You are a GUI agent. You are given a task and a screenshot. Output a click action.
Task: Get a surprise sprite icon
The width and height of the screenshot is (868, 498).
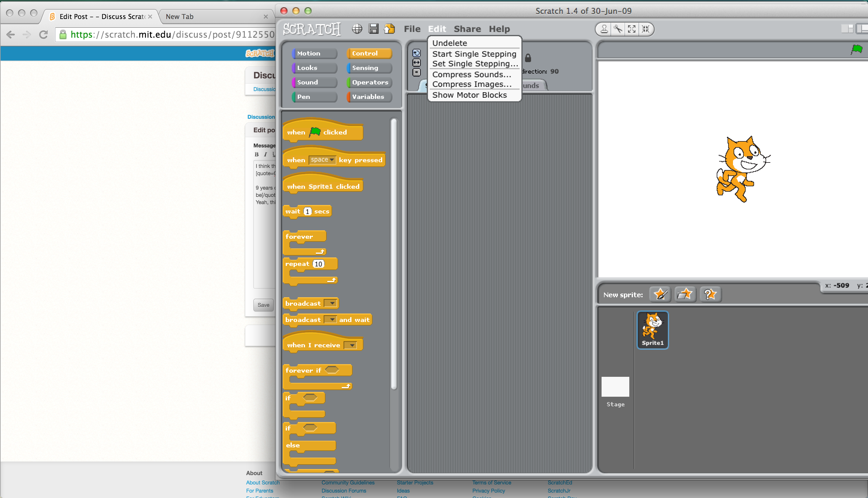(710, 294)
